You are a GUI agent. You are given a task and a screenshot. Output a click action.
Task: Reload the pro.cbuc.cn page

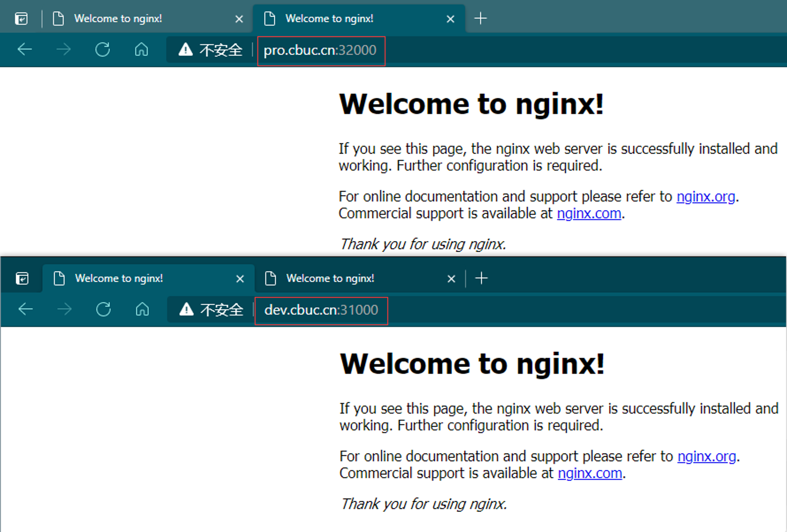[103, 50]
